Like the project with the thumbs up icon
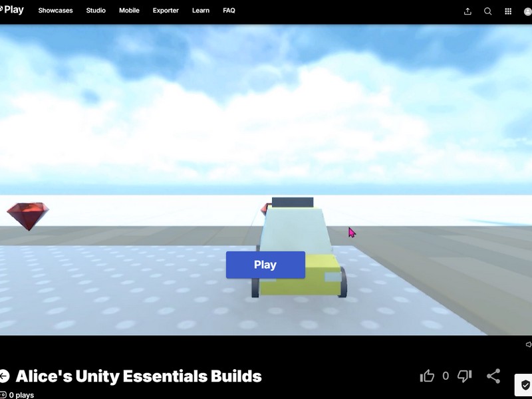 tap(426, 376)
